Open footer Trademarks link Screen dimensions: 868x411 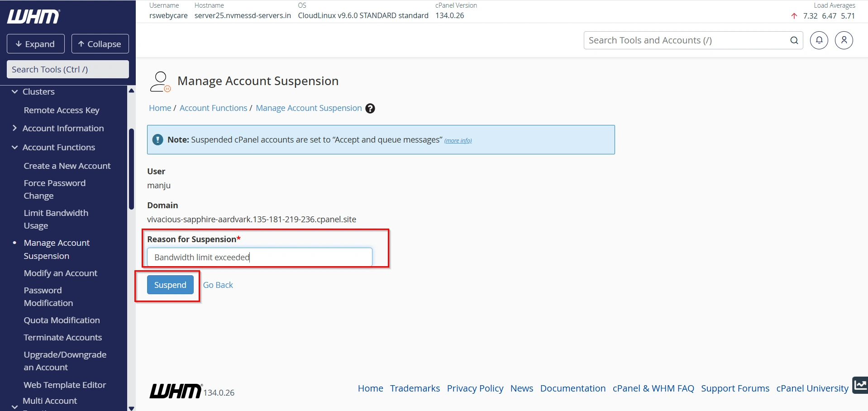[415, 388]
